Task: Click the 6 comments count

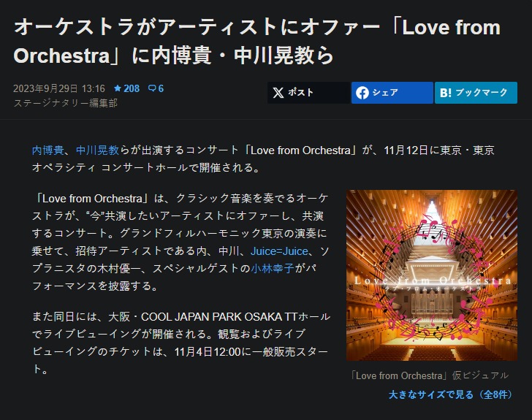Action: click(x=161, y=88)
